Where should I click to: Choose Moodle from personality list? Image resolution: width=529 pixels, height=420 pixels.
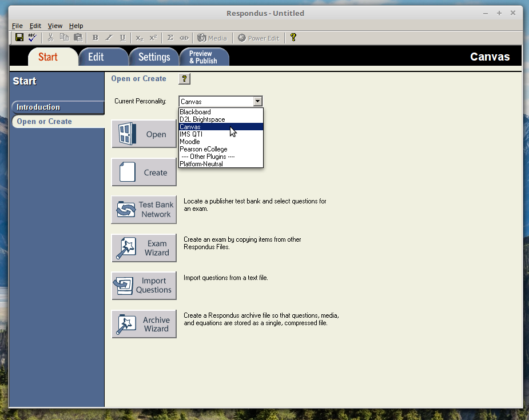pos(221,142)
